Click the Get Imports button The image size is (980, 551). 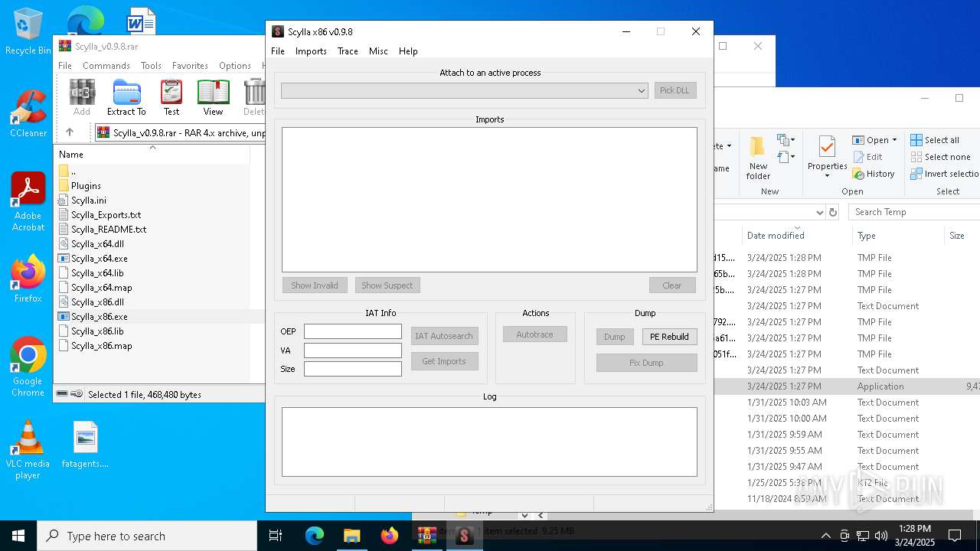[x=444, y=361]
